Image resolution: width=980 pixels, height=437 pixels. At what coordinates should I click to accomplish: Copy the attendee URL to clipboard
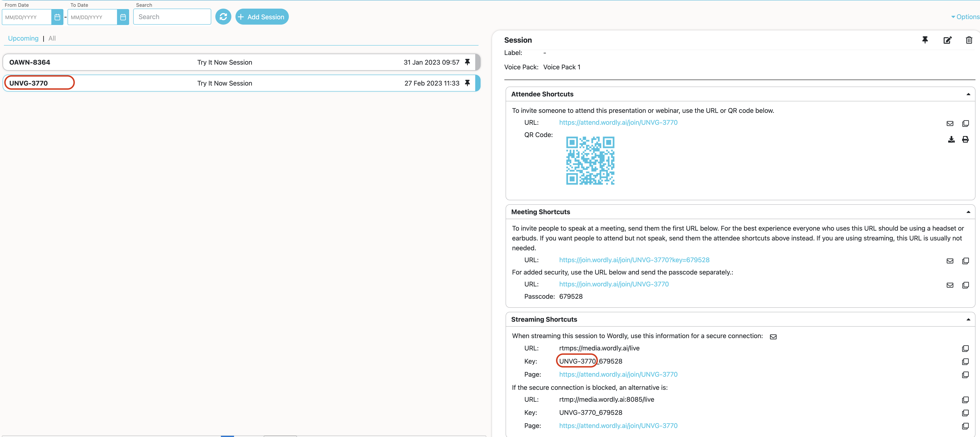(x=966, y=123)
